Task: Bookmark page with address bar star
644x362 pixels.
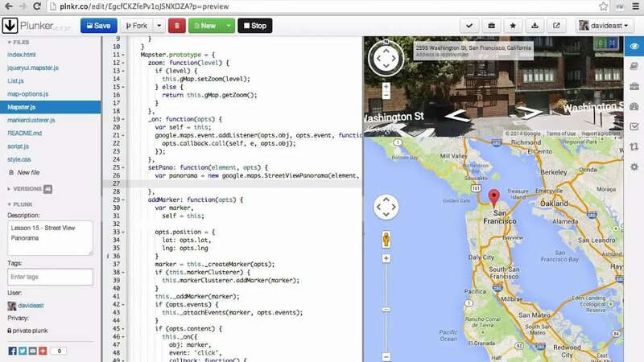Action: point(603,6)
